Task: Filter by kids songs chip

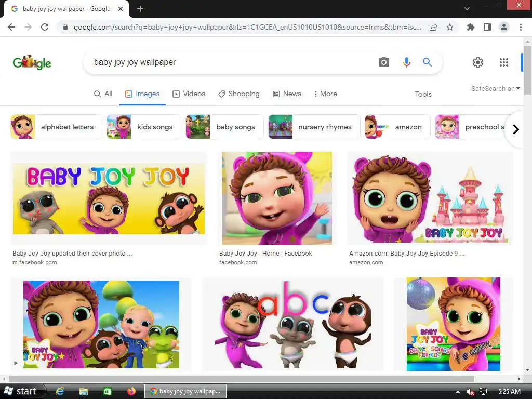Action: click(143, 127)
